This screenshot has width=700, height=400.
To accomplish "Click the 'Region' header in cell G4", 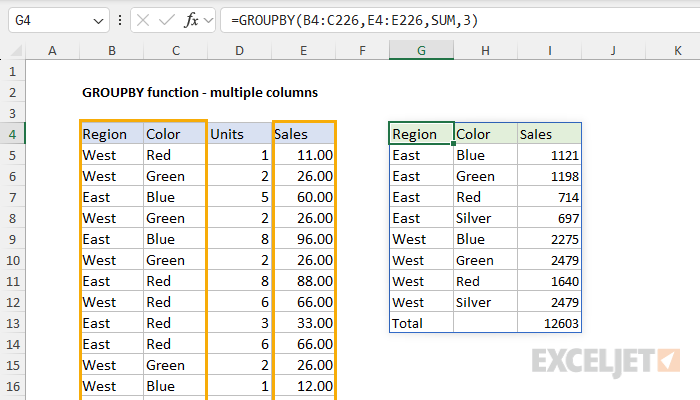I will [x=421, y=133].
